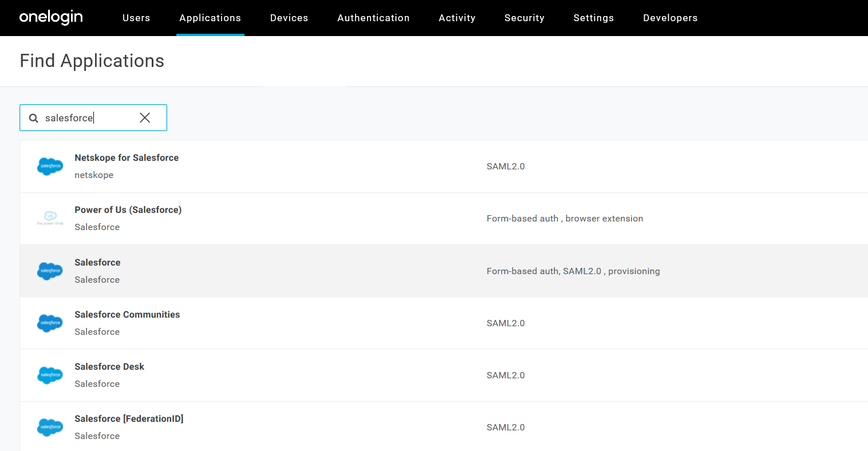Click SAML2.0 in Salesforce Desk row
Screen dimensions: 868x451
pyautogui.click(x=506, y=375)
